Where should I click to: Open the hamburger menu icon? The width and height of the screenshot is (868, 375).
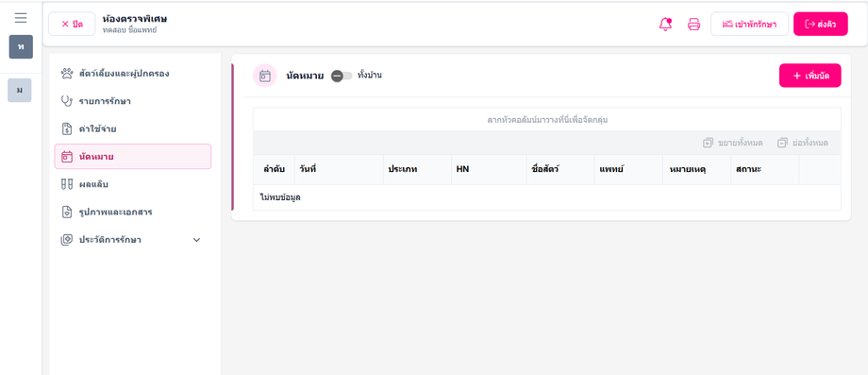pyautogui.click(x=21, y=18)
